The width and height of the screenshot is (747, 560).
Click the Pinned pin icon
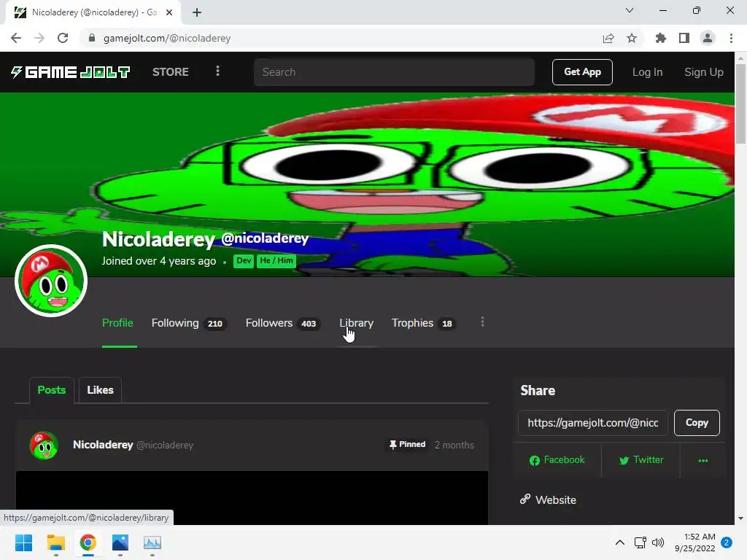(392, 445)
